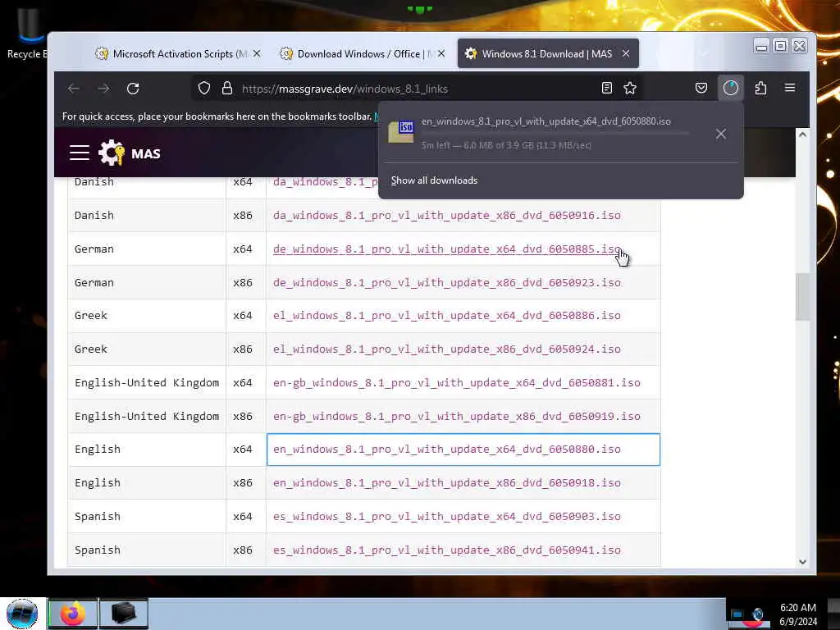Open the Windows Start button

tap(22, 614)
